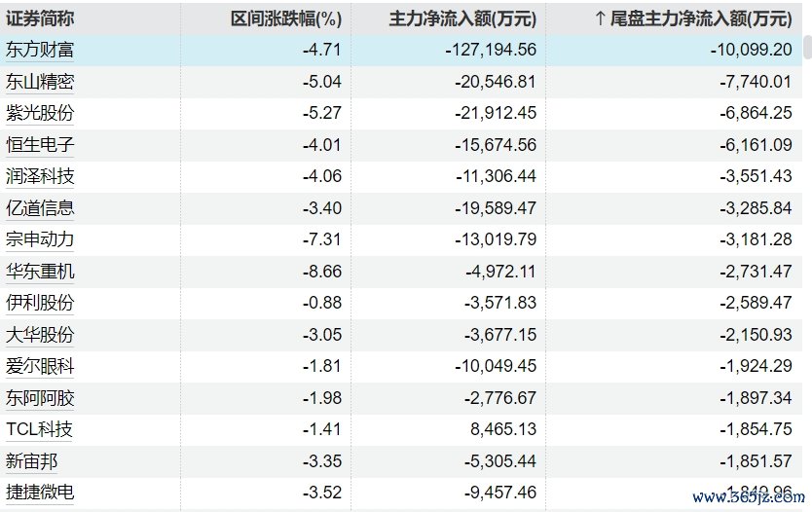Click the 伊利股份 stock name
Screen dimensions: 812x512
click(40, 303)
